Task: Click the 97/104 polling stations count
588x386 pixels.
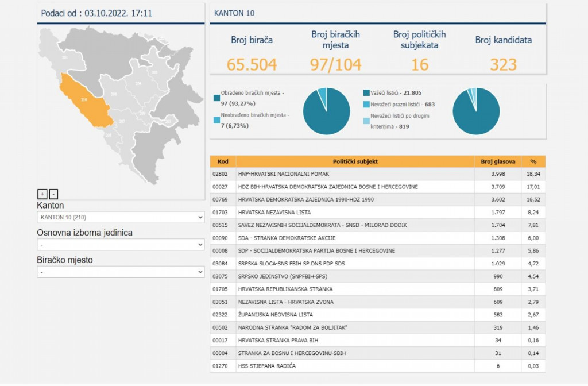Action: (x=335, y=65)
